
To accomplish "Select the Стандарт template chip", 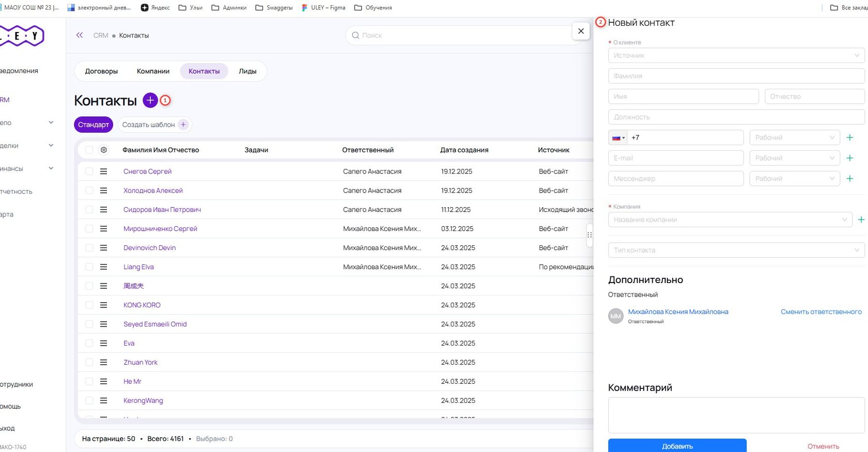I will [x=94, y=124].
